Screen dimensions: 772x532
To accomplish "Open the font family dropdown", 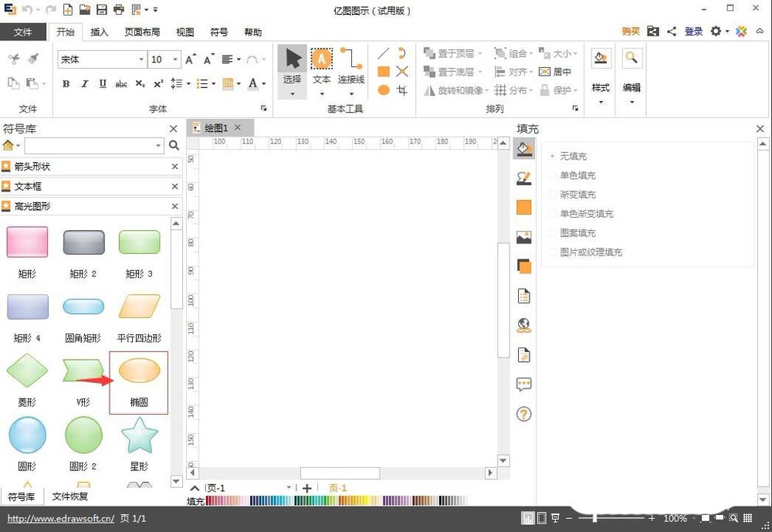I will pos(141,59).
